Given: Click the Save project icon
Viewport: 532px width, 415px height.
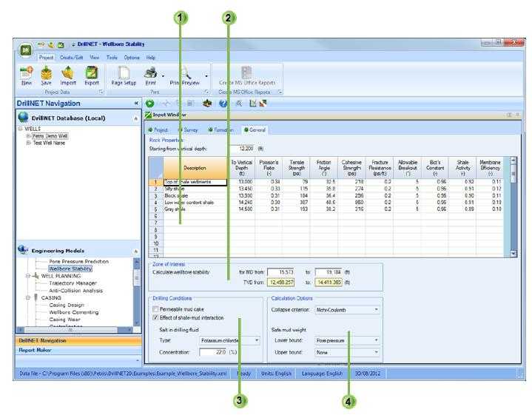Looking at the screenshot, I should coord(47,72).
